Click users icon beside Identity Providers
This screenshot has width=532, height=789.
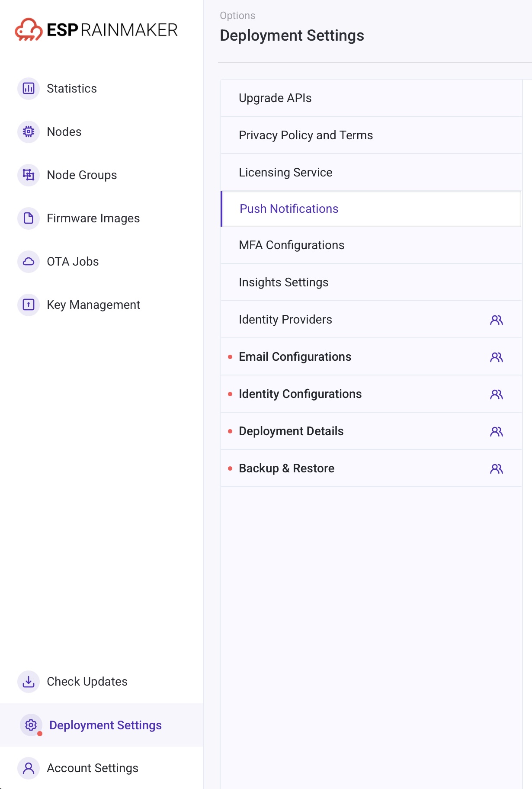(x=496, y=320)
